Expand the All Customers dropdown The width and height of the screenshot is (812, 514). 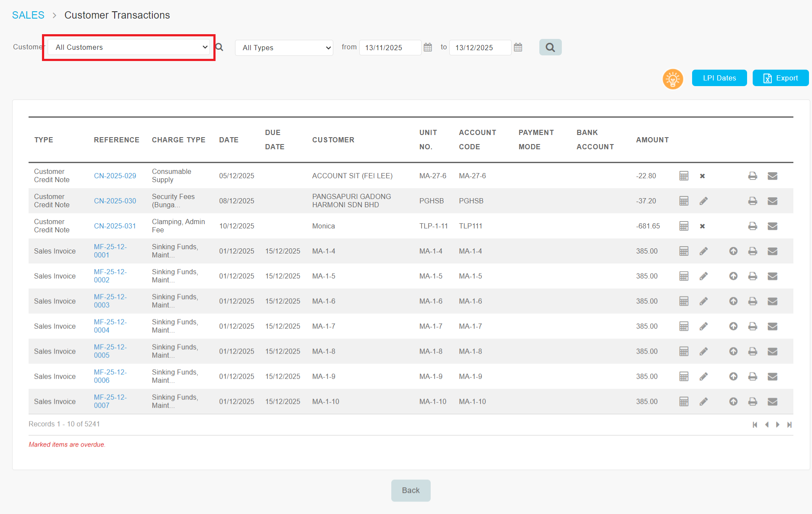(x=129, y=47)
